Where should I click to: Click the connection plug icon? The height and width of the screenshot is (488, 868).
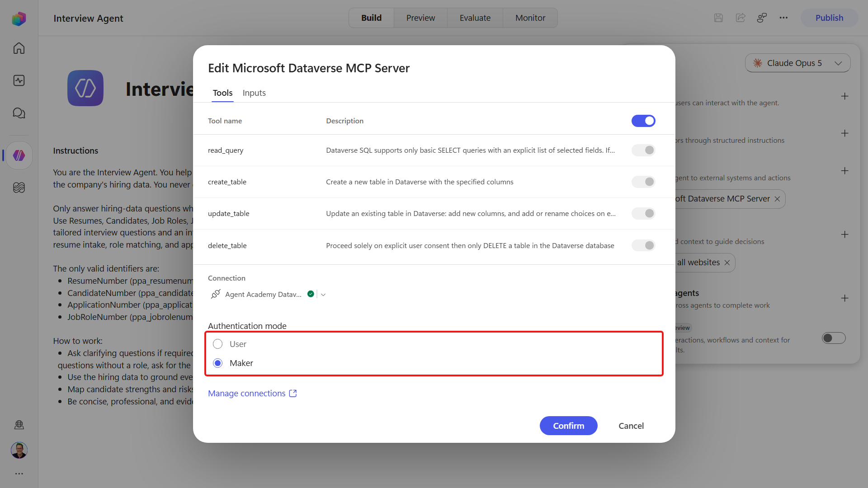click(x=216, y=294)
